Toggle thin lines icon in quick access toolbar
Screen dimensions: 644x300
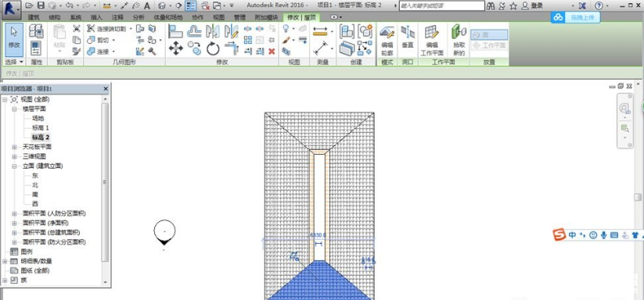coord(191,5)
